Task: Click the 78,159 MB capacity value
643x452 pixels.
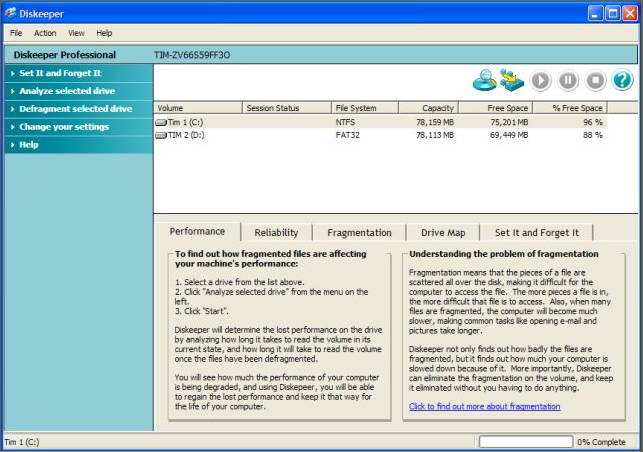Action: [435, 122]
